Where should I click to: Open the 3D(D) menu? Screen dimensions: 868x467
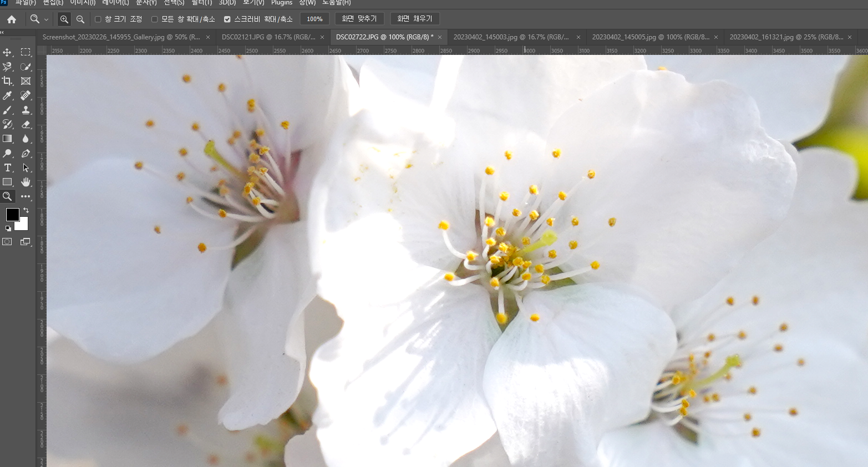[227, 3]
